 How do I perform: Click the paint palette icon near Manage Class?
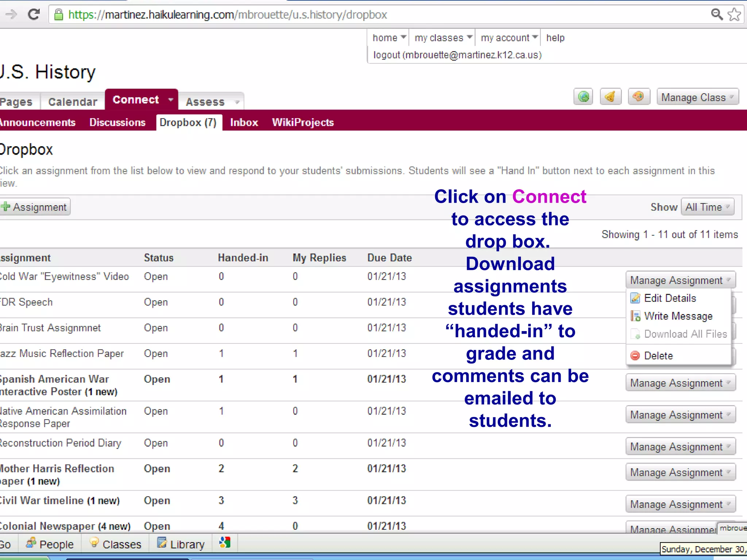pos(639,97)
